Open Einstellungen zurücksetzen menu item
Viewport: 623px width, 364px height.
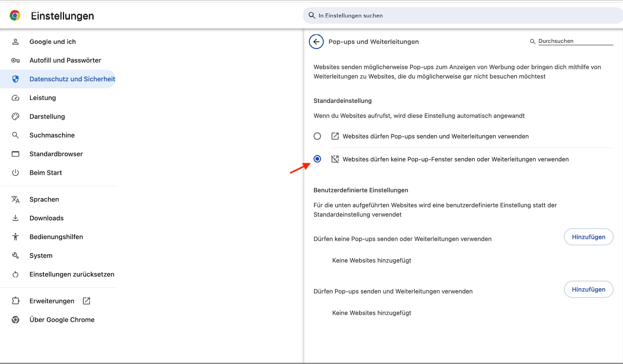[72, 274]
